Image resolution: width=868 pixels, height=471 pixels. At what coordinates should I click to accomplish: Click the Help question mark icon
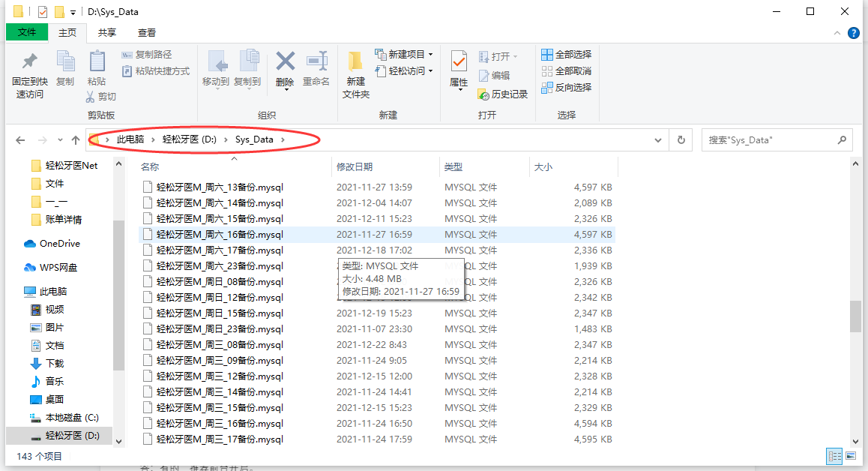coord(855,33)
